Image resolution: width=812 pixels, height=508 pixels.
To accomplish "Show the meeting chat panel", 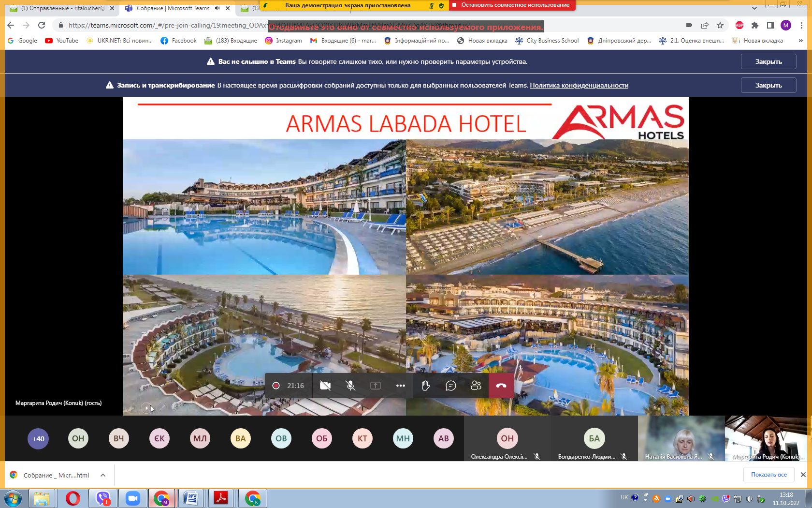I will click(x=451, y=386).
